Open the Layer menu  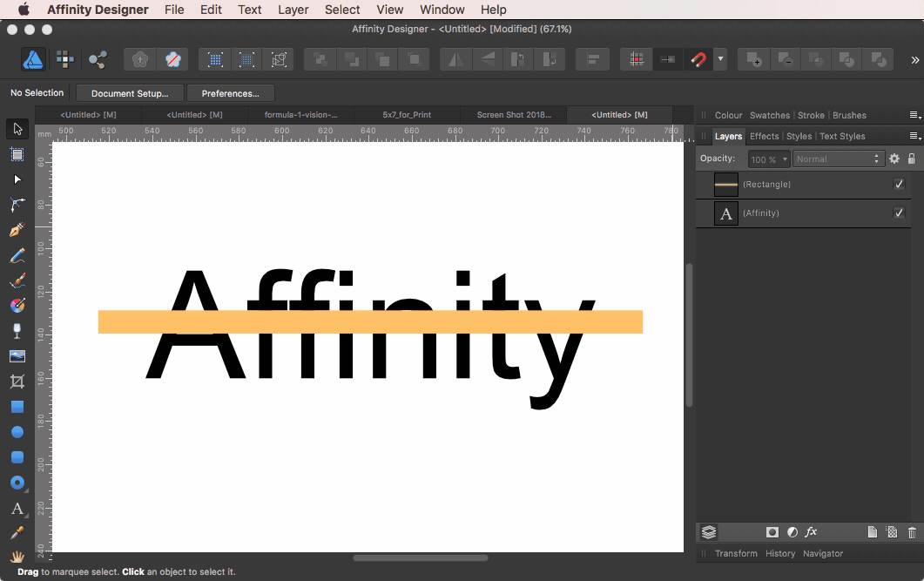tap(293, 10)
